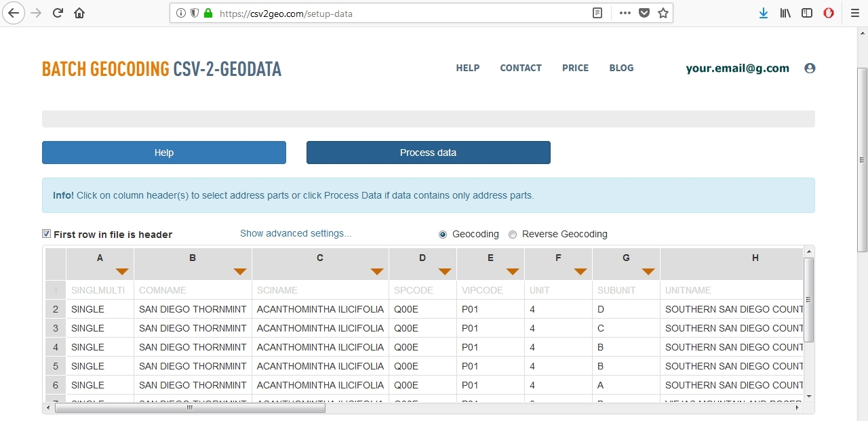Click the blue Help button

[x=164, y=153]
